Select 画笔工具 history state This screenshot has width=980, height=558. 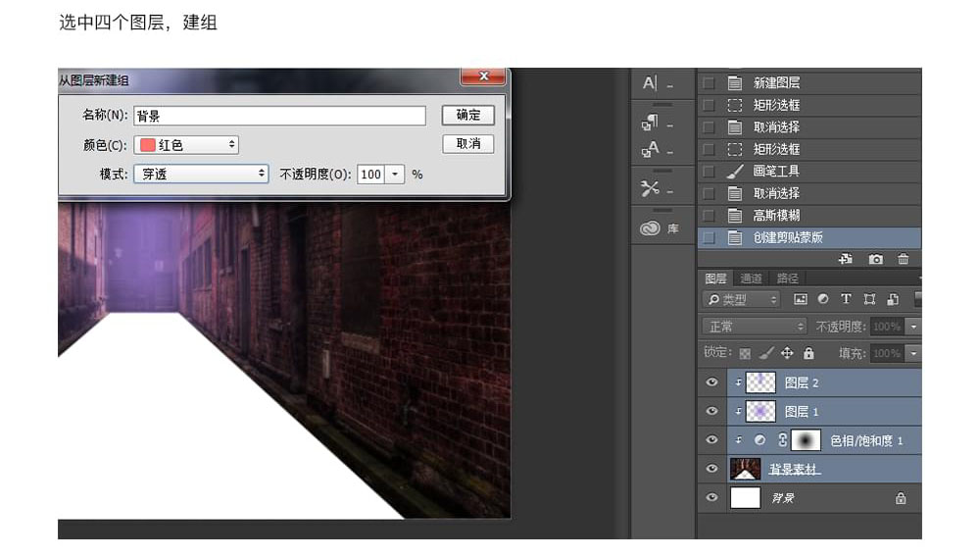tap(808, 172)
